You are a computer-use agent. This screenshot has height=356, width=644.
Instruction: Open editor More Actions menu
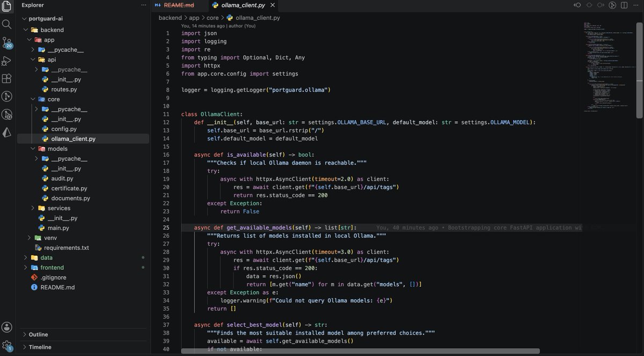pyautogui.click(x=635, y=5)
